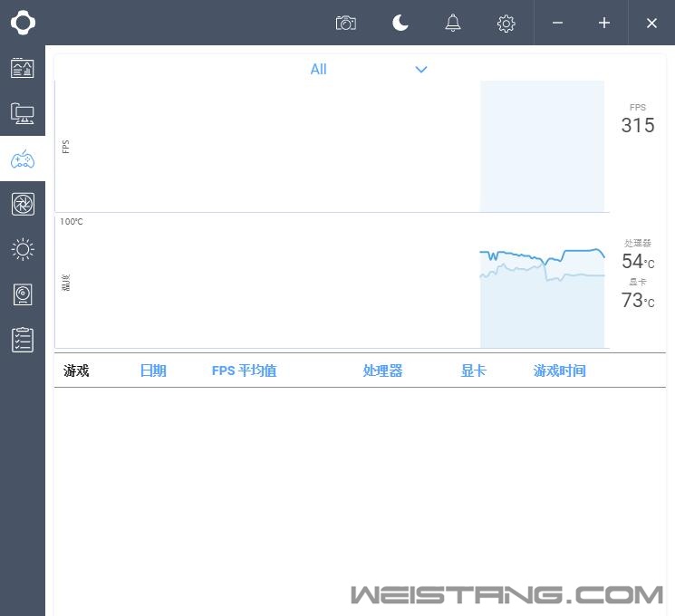Sort by the 游戏时间 column header
Screen dimensions: 675x616
pos(559,371)
